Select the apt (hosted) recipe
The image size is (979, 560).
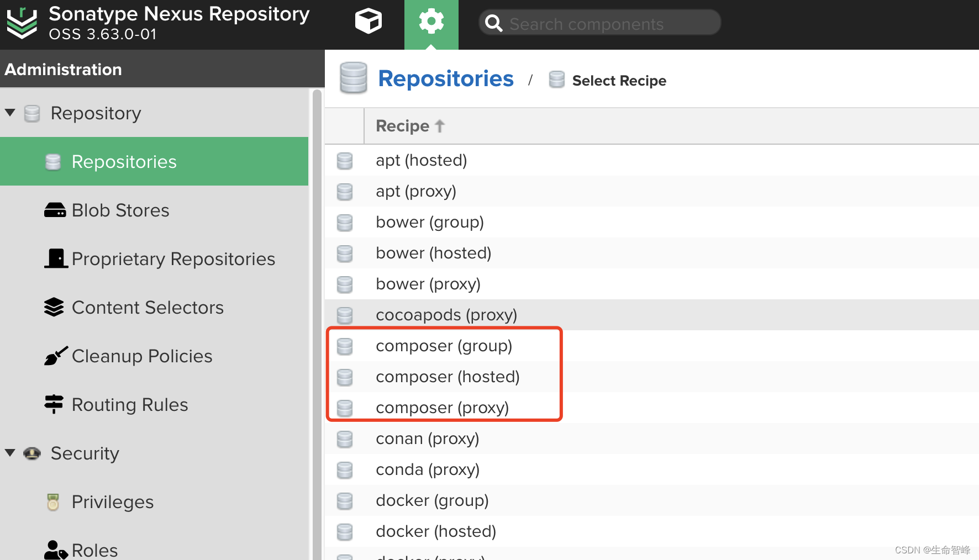pos(652,160)
